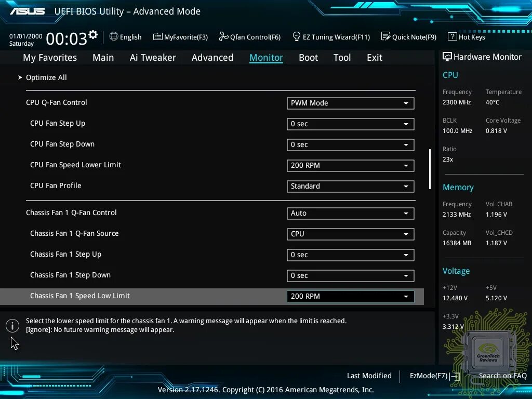Click the MyFavorite list icon
The width and height of the screenshot is (532, 399).
point(158,36)
